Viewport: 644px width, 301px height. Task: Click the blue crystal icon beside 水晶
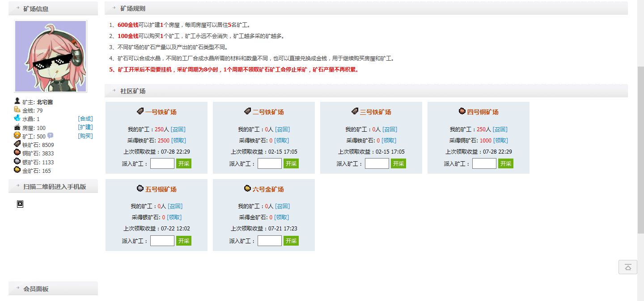coord(17,118)
